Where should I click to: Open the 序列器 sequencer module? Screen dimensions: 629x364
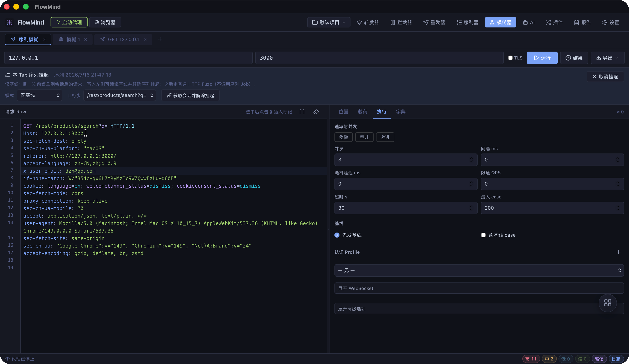[x=467, y=22]
